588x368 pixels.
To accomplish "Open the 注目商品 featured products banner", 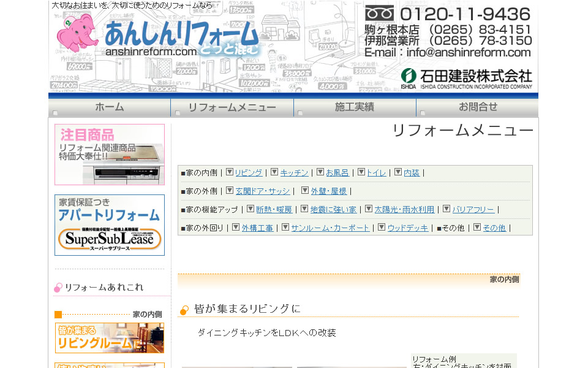I will (x=110, y=155).
